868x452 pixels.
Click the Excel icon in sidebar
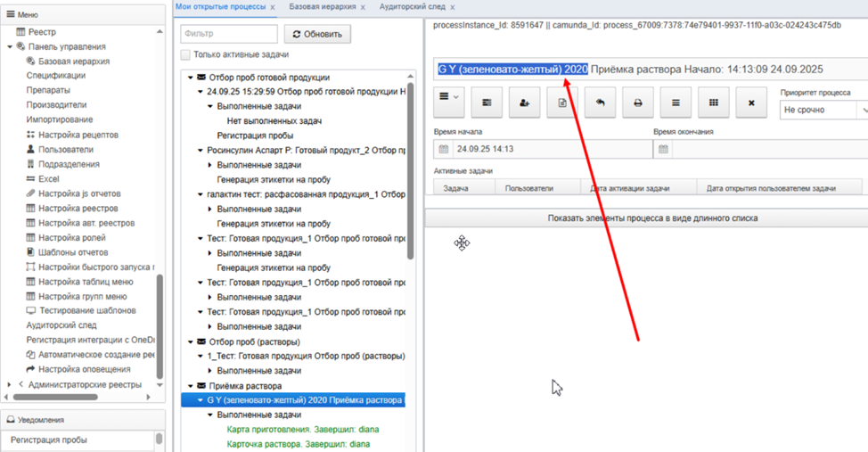(x=31, y=179)
